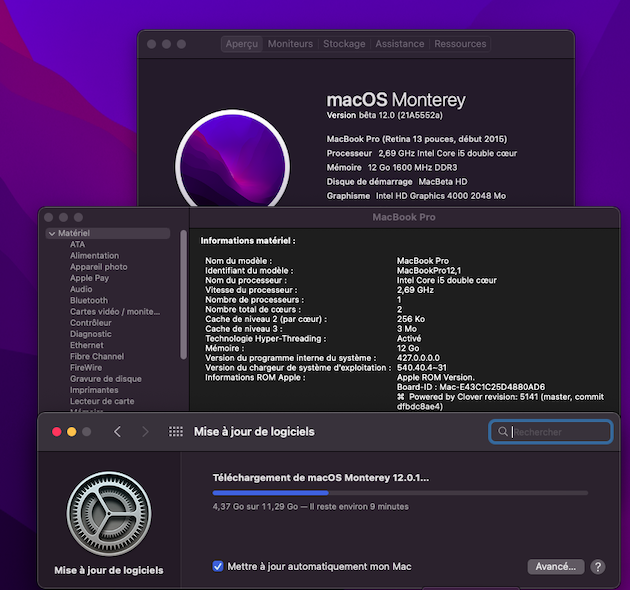Click Powered by Clover revision line
Image resolution: width=630 pixels, height=590 pixels.
[x=500, y=402]
